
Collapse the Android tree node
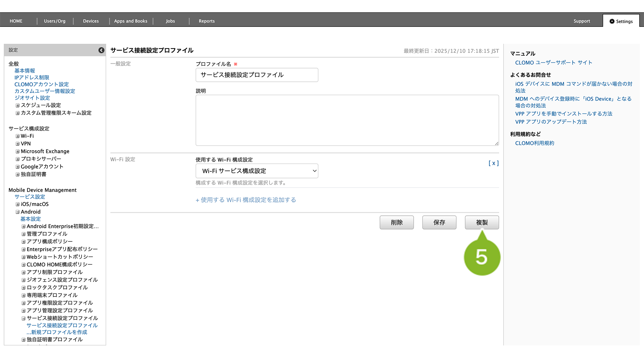pos(17,212)
